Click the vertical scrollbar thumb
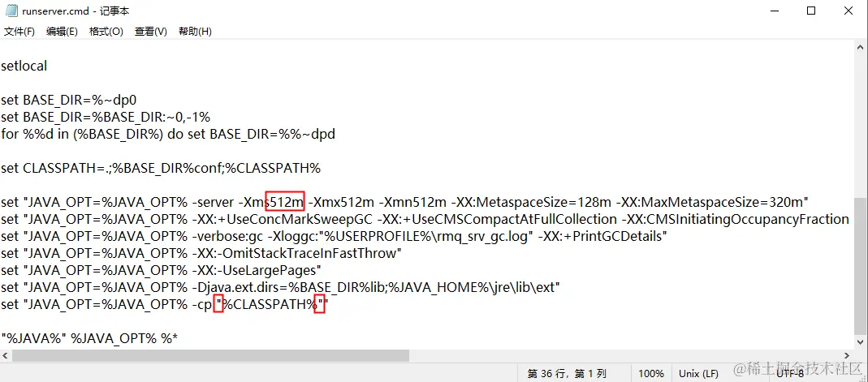The image size is (868, 382). click(861, 265)
